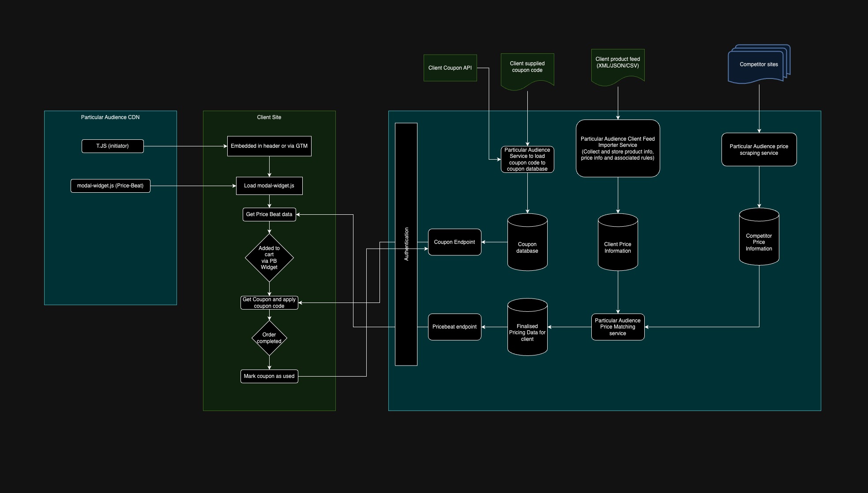868x493 pixels.
Task: Select the T.JS (initiator) box
Action: [x=113, y=146]
